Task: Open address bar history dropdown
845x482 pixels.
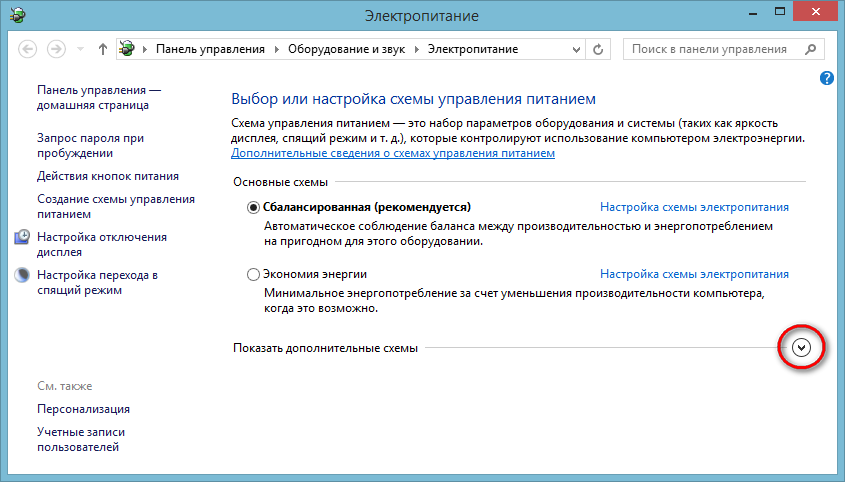Action: [576, 50]
